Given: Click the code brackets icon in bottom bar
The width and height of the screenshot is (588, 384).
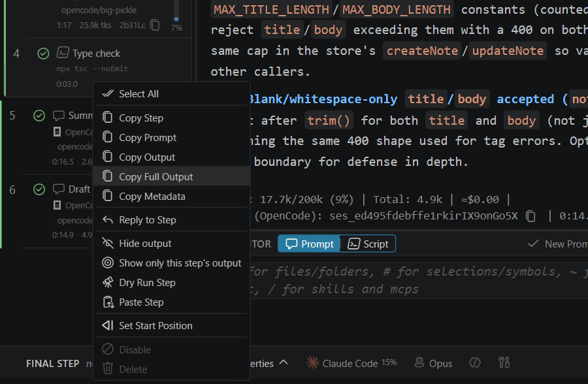Looking at the screenshot, I should [x=475, y=362].
